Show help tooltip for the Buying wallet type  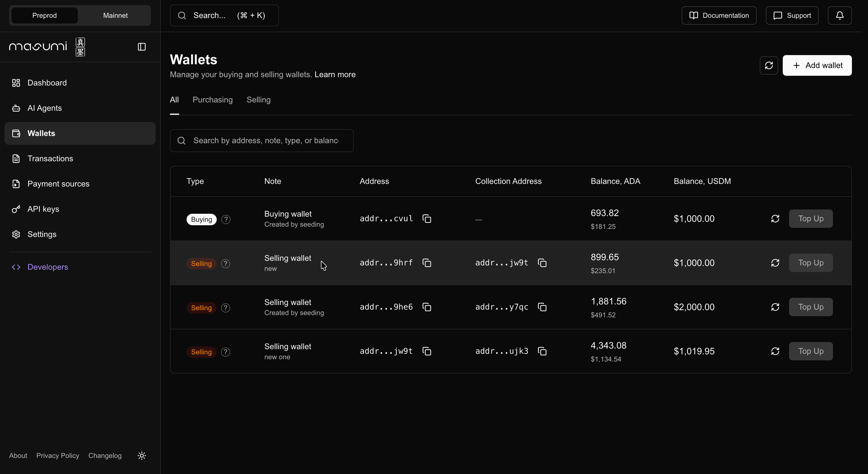(225, 219)
